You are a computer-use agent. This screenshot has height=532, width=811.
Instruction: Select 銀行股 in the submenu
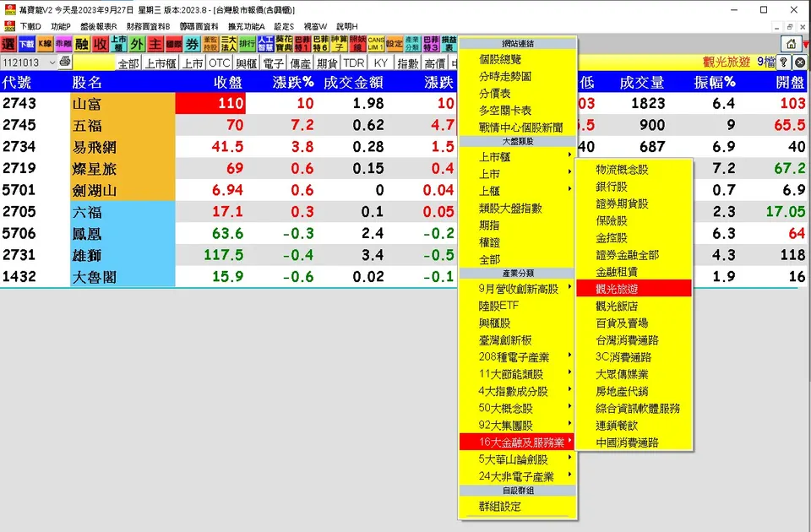pos(634,186)
